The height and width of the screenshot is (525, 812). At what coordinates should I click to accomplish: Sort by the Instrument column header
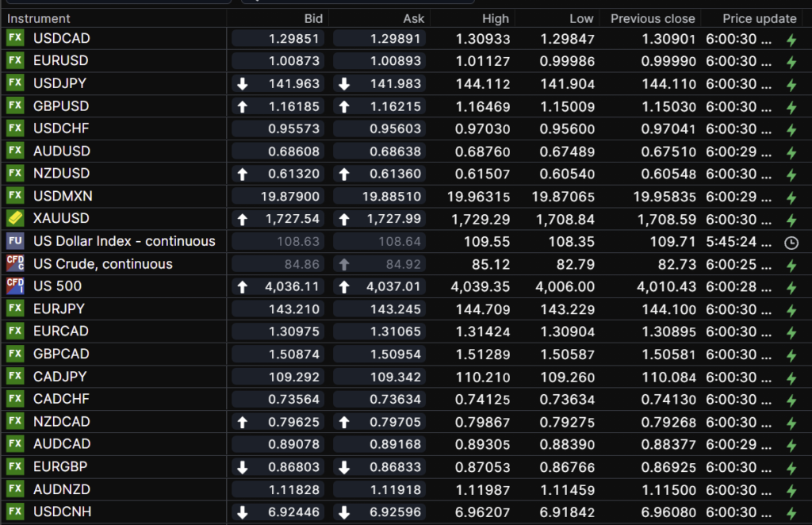(x=39, y=18)
